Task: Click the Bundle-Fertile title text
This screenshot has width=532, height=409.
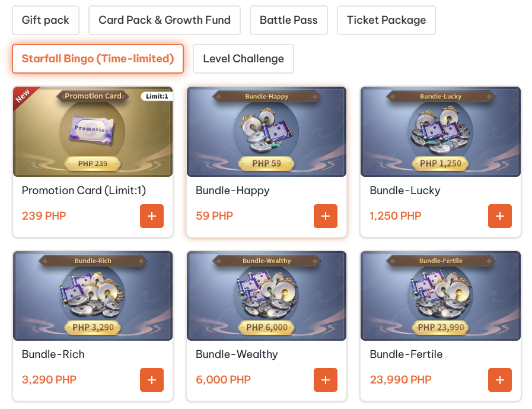Action: click(x=406, y=354)
